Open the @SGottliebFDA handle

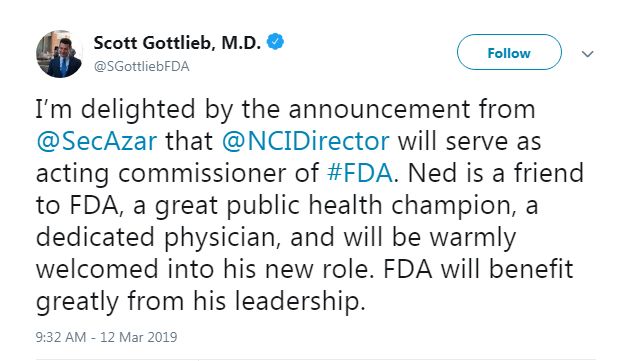pos(141,66)
